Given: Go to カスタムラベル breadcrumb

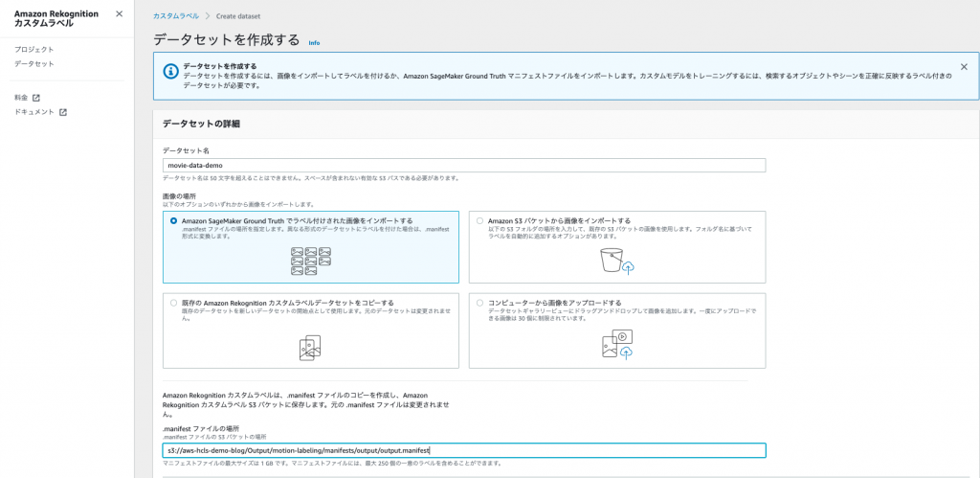Looking at the screenshot, I should point(176,15).
